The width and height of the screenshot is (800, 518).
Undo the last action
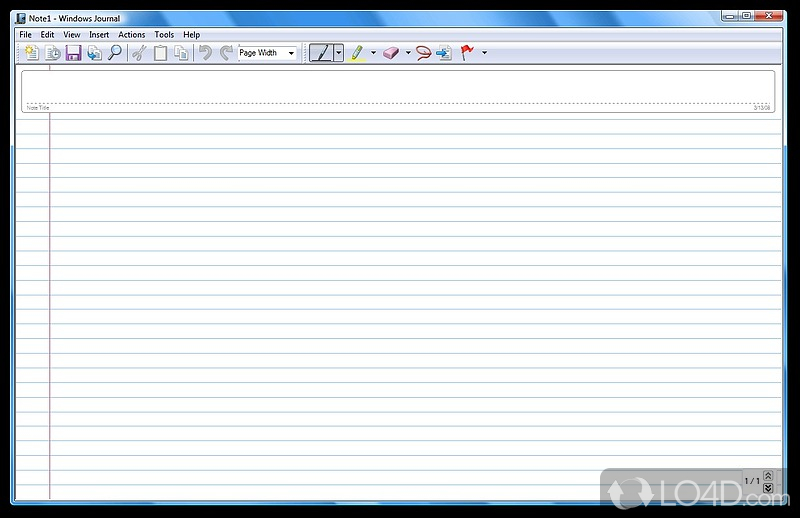tap(205, 53)
